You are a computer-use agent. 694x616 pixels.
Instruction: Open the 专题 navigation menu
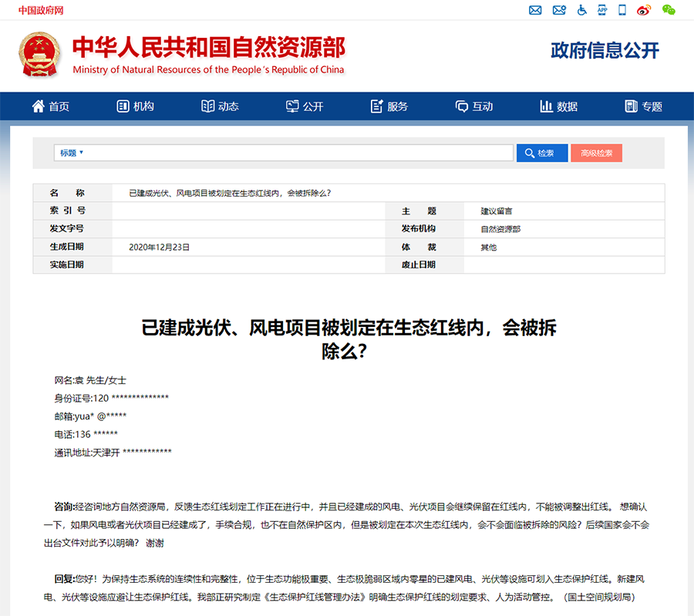coord(644,106)
